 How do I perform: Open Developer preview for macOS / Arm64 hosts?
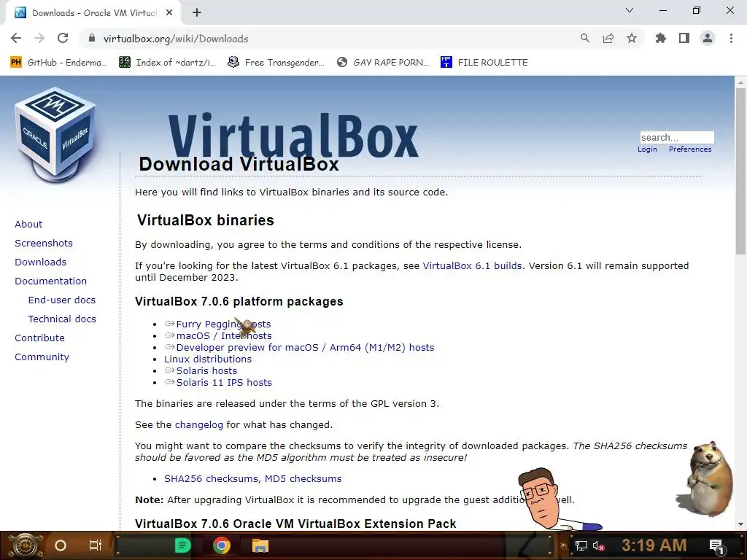tap(305, 348)
